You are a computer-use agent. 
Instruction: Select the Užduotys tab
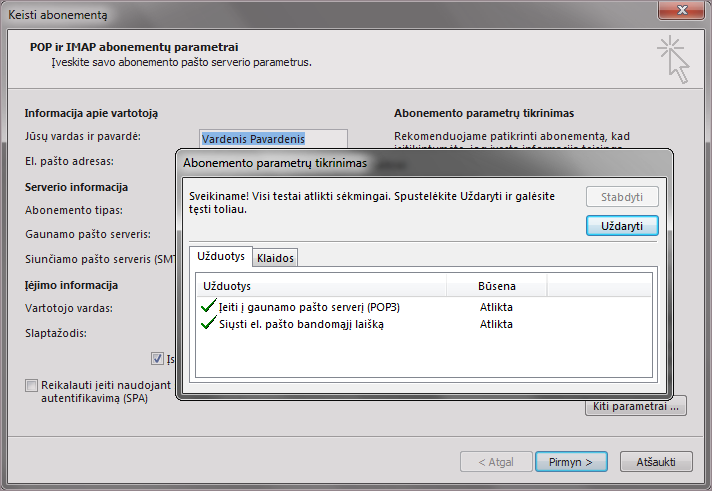[x=220, y=257]
